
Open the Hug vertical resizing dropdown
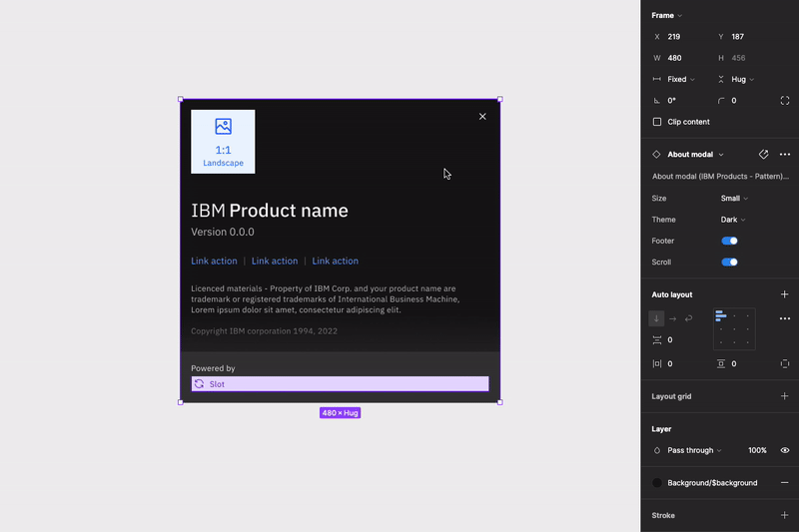coord(743,80)
